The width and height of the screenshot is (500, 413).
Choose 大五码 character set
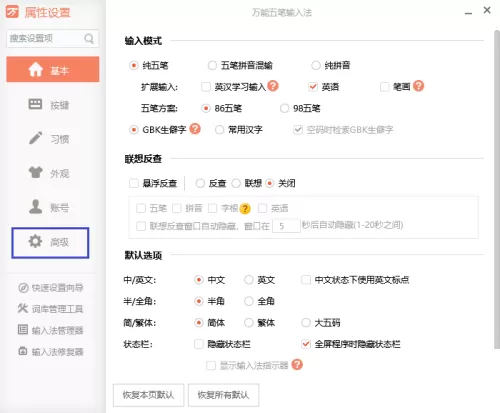coord(306,323)
